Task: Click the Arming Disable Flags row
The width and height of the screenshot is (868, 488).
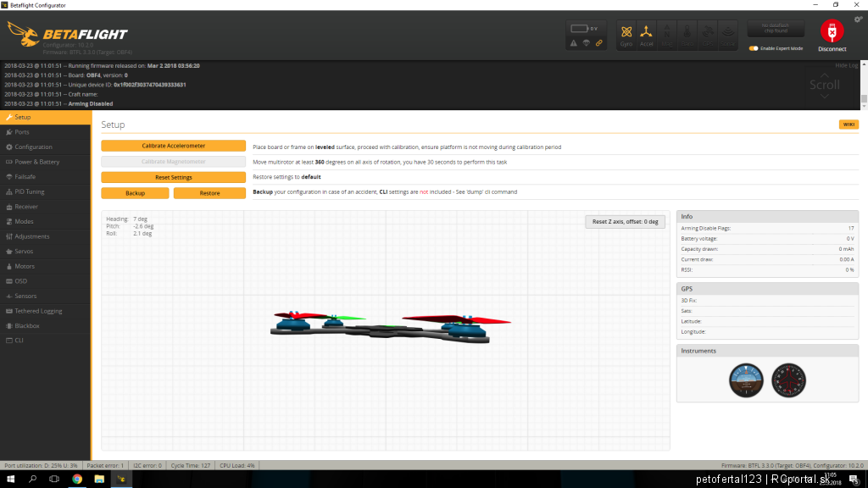Action: point(767,229)
